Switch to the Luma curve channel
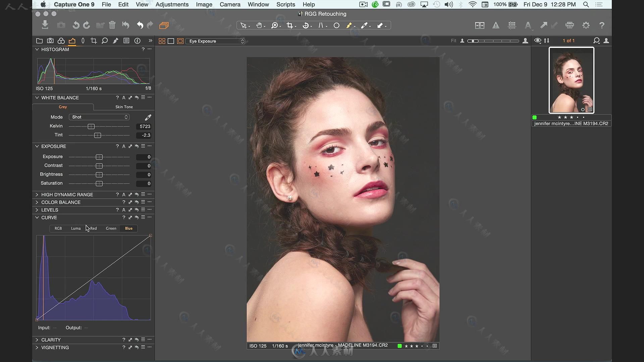 pyautogui.click(x=75, y=228)
